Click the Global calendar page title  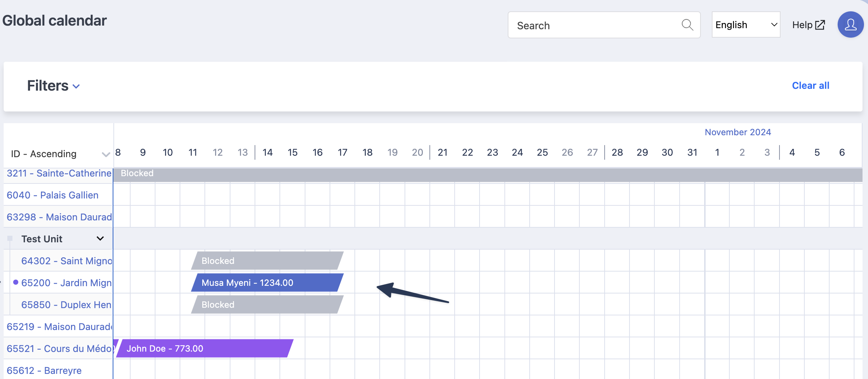pos(55,20)
